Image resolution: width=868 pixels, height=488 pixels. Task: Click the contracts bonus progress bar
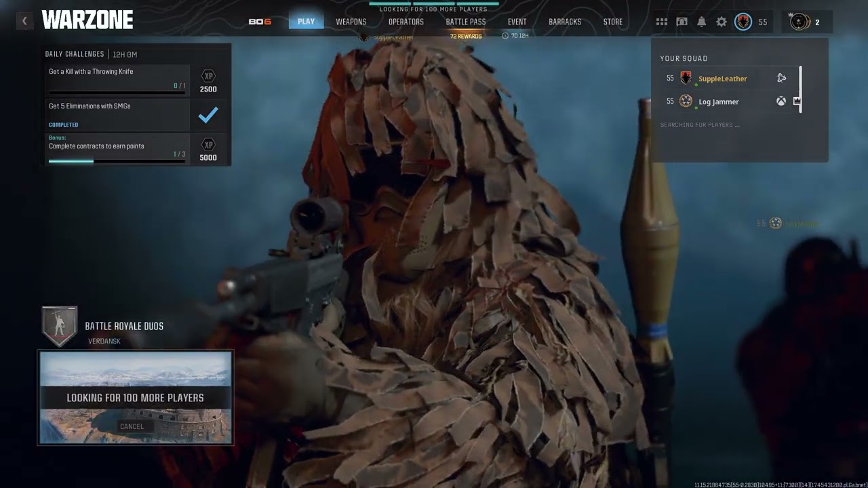pyautogui.click(x=117, y=161)
